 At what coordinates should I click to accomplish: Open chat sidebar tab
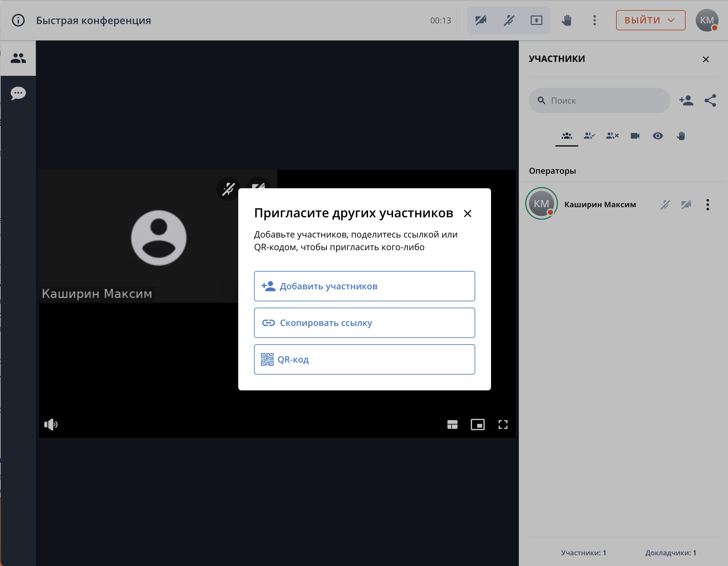pos(18,93)
